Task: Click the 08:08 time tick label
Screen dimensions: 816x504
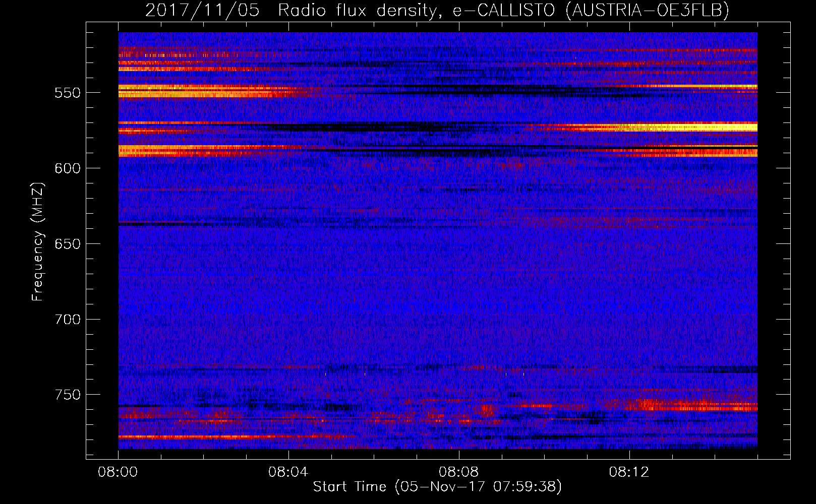Action: click(x=459, y=472)
